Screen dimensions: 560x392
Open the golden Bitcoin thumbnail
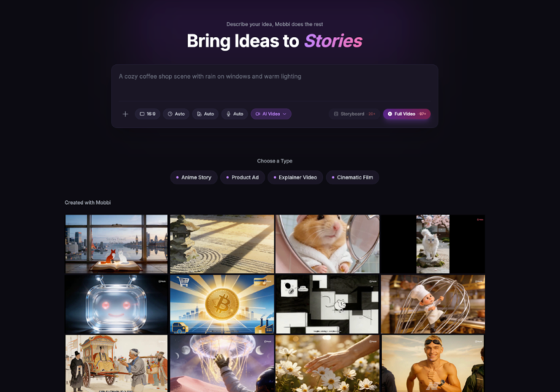[222, 304]
